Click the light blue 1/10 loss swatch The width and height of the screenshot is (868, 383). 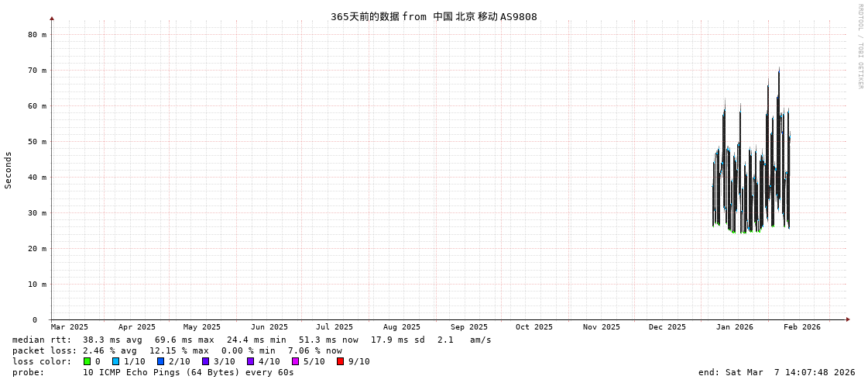pyautogui.click(x=116, y=361)
